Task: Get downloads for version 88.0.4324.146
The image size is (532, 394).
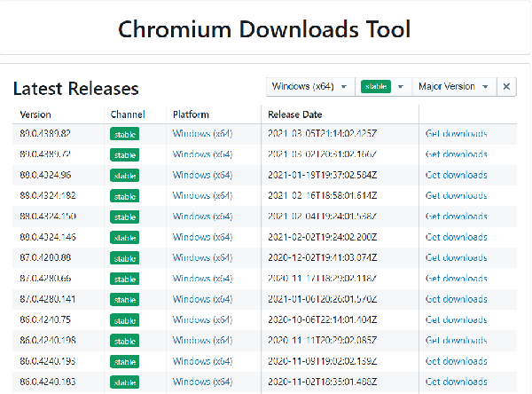Action: tap(456, 237)
